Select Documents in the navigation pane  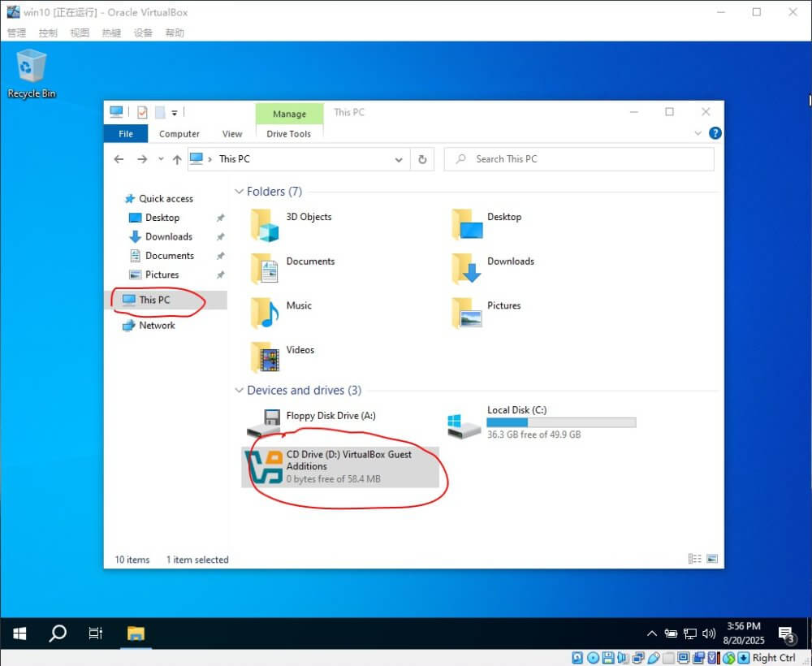[170, 256]
